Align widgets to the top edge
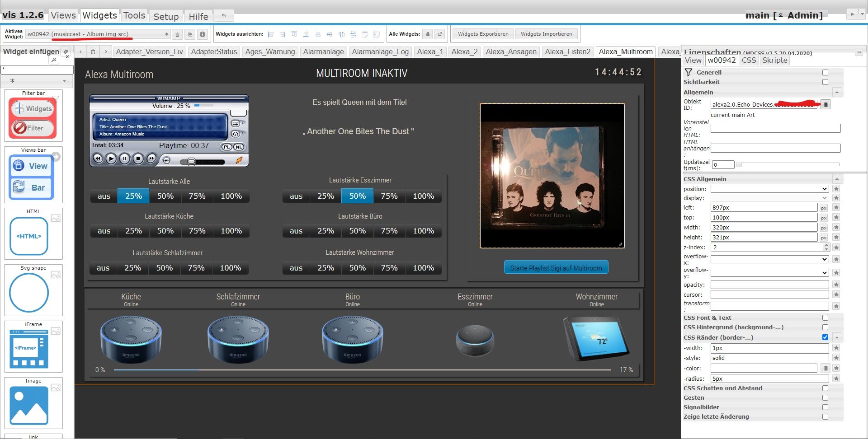 tap(294, 34)
